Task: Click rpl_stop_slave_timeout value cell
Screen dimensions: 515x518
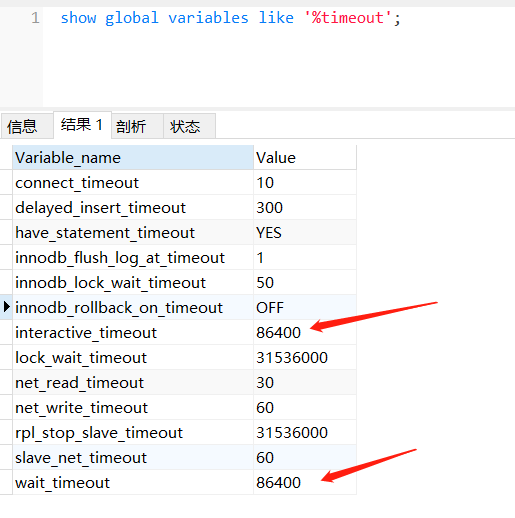Action: [x=305, y=432]
